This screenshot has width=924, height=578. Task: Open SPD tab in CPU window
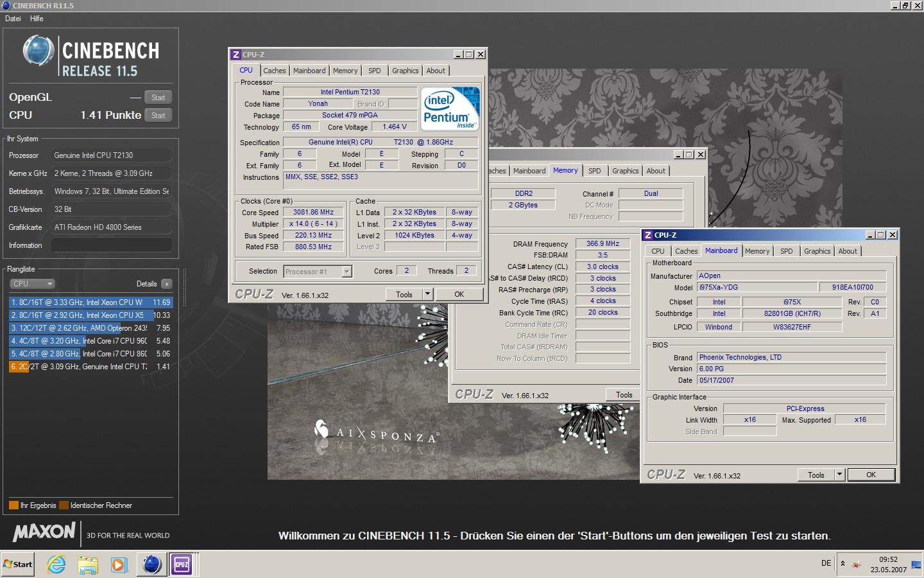pyautogui.click(x=375, y=71)
